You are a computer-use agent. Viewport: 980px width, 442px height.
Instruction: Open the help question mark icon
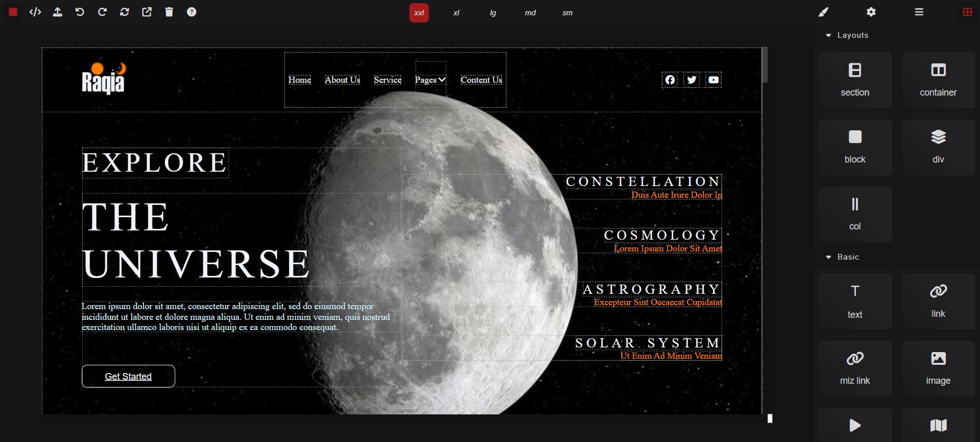click(191, 12)
